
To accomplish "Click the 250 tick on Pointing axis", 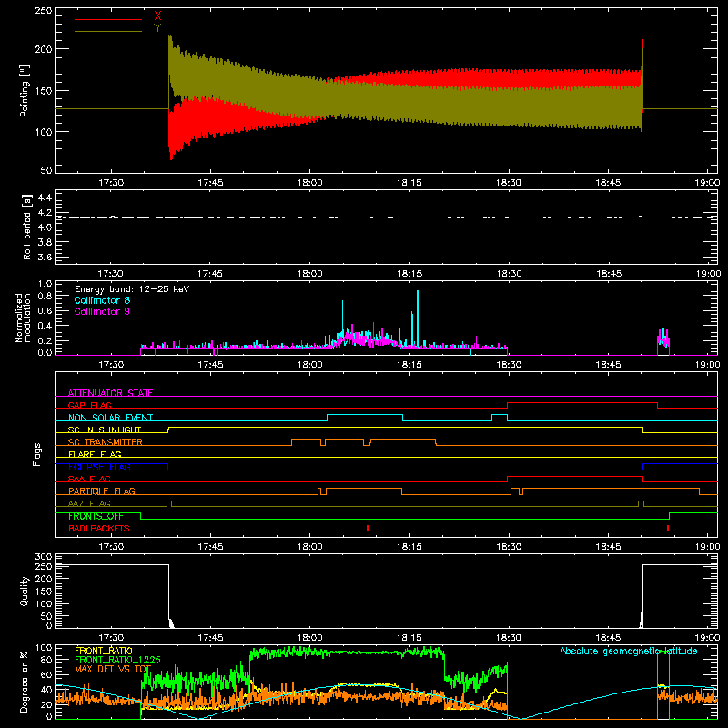I will (x=44, y=10).
